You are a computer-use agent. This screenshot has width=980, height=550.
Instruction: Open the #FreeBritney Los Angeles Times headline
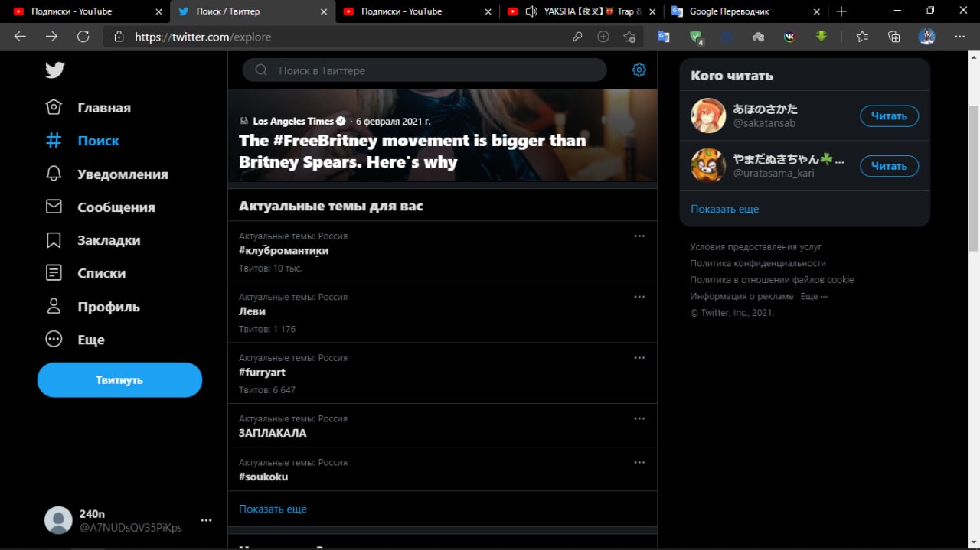point(413,151)
